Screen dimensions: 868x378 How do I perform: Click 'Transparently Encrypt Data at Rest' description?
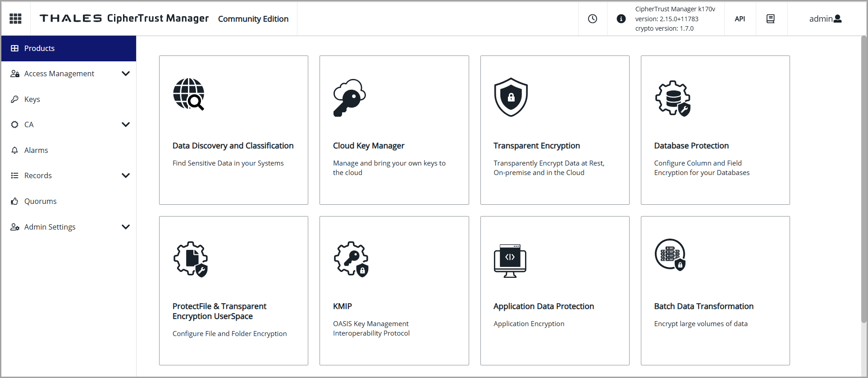pos(549,168)
